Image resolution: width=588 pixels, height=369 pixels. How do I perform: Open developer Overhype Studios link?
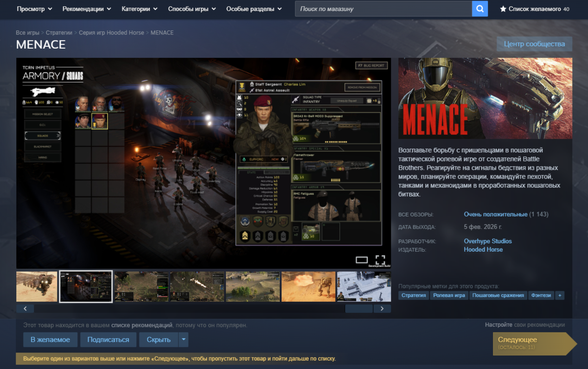[488, 242]
